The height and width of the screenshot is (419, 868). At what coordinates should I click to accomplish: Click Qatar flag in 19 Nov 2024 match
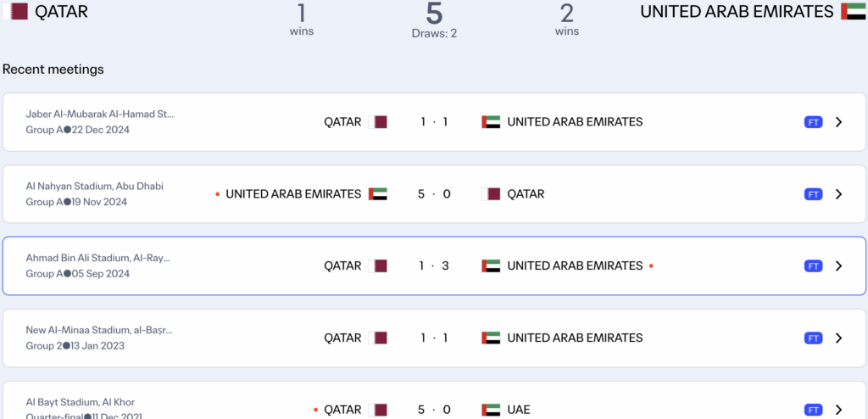coord(491,194)
